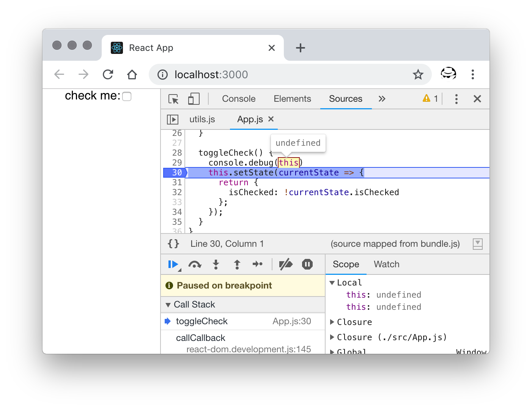Open the browser home page
Image resolution: width=532 pixels, height=410 pixels.
132,74
